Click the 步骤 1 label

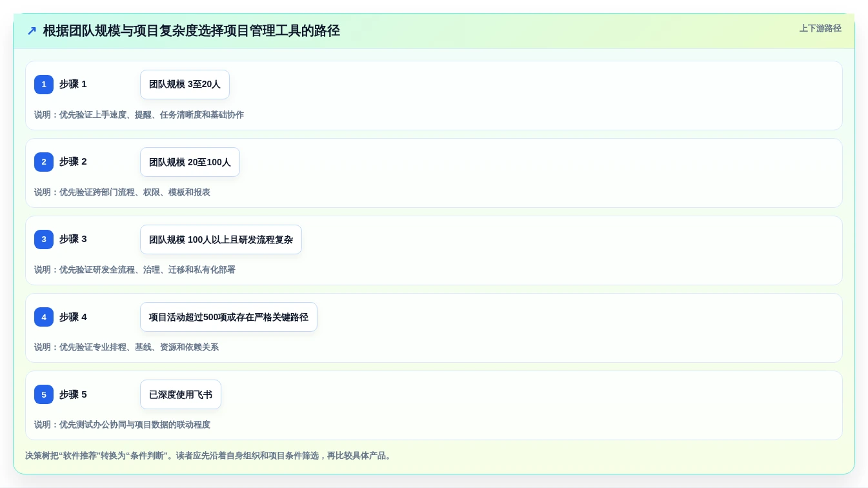tap(73, 85)
